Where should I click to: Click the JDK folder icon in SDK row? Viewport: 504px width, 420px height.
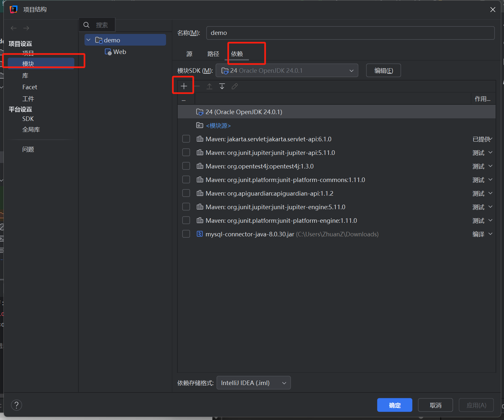(x=200, y=112)
